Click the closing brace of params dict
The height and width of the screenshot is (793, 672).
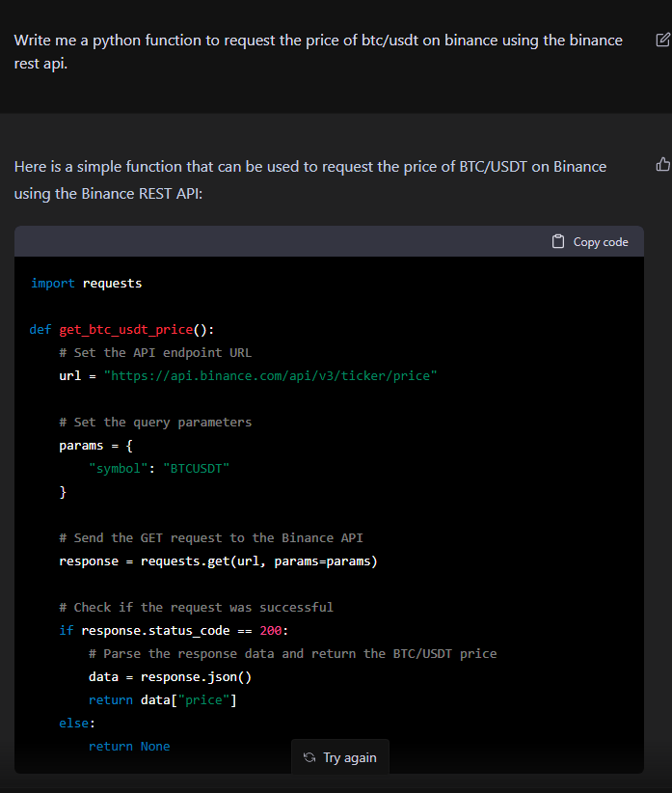click(x=63, y=492)
